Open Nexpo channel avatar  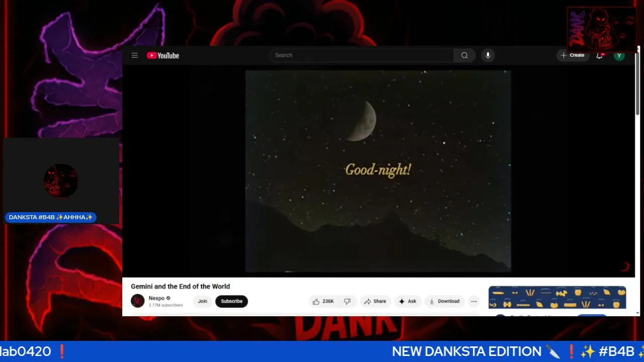(x=137, y=301)
